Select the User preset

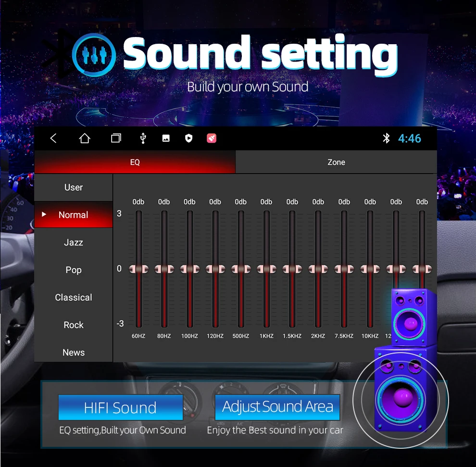coord(74,187)
